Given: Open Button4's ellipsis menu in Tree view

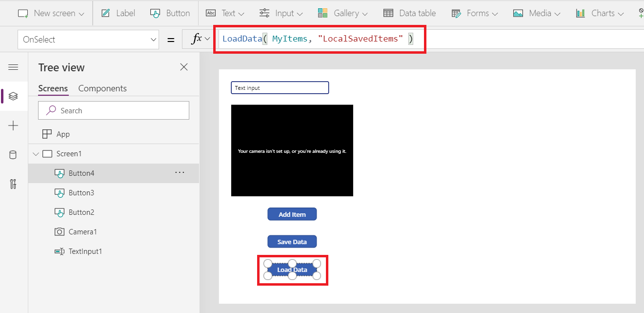Looking at the screenshot, I should click(180, 172).
